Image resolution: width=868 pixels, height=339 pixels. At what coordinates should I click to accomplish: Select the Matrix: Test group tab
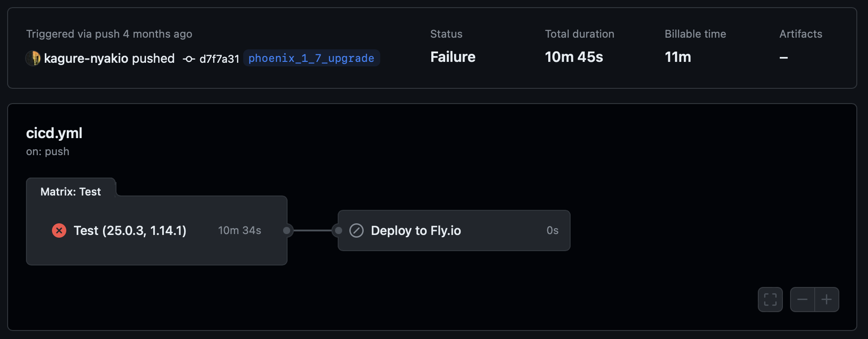click(x=71, y=192)
